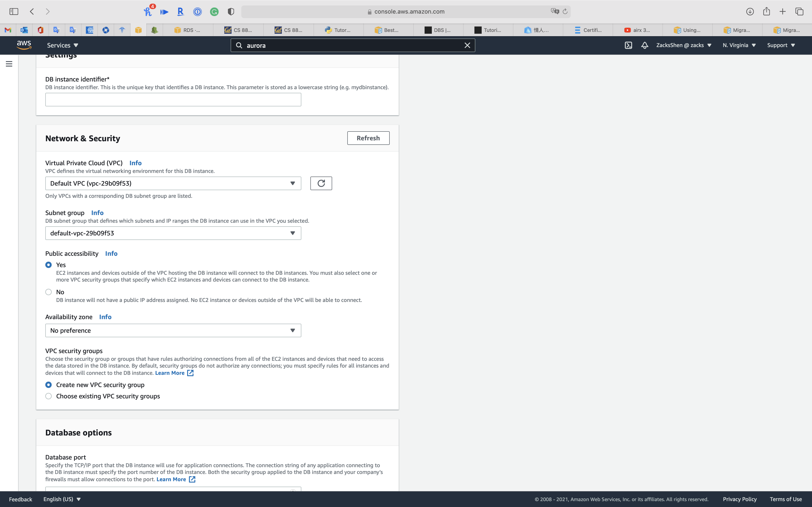Open Learn More link for security groups
The height and width of the screenshot is (507, 812).
point(170,373)
